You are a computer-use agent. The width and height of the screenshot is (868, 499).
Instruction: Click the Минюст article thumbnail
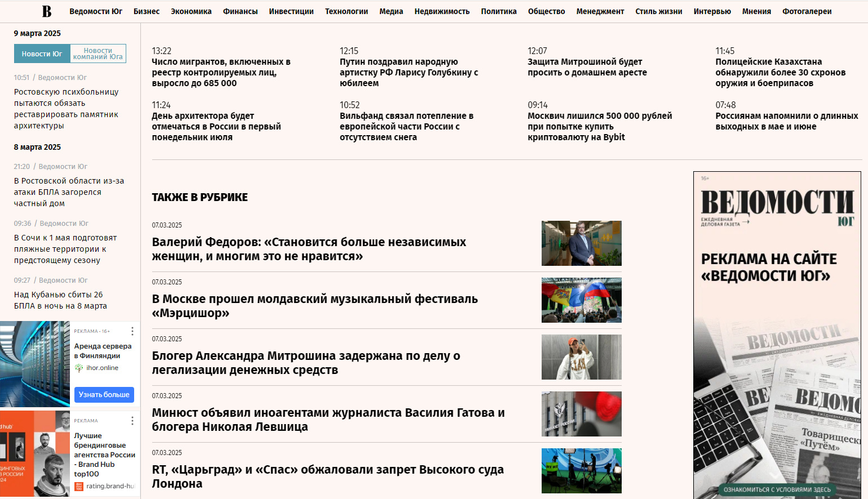[x=582, y=414]
